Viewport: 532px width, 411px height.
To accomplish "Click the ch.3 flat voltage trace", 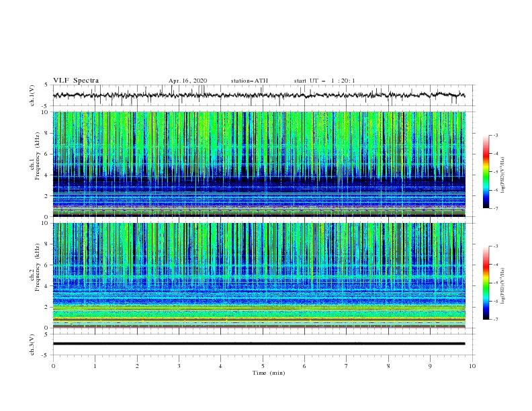I will [259, 344].
